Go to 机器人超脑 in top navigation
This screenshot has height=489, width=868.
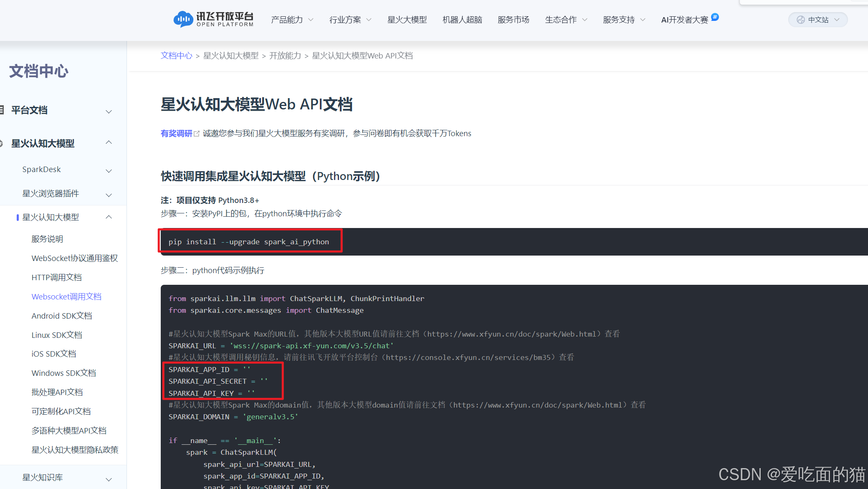click(x=462, y=20)
